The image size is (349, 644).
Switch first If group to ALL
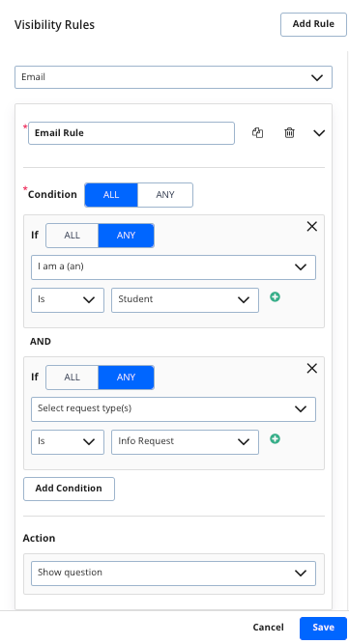point(72,236)
